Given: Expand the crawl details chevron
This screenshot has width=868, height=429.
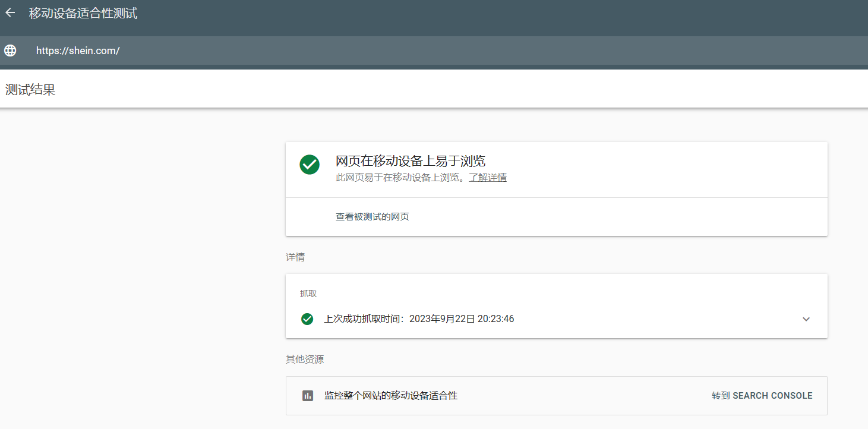Looking at the screenshot, I should (x=806, y=319).
